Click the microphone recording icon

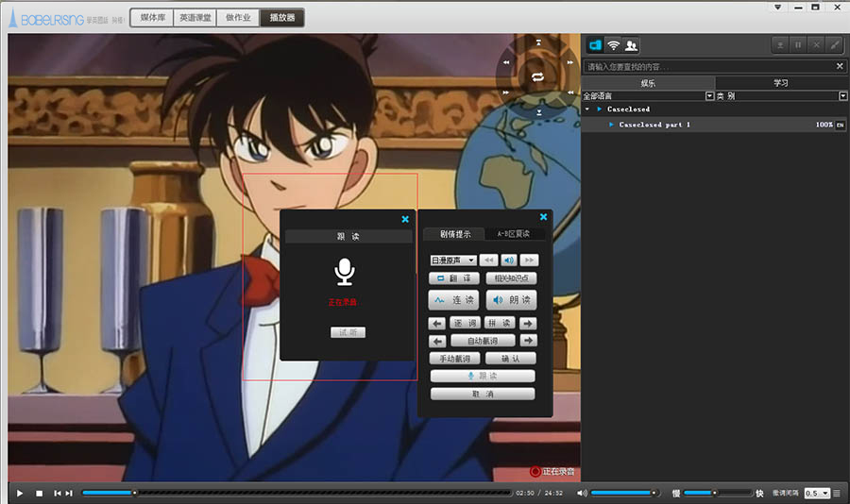(x=344, y=272)
